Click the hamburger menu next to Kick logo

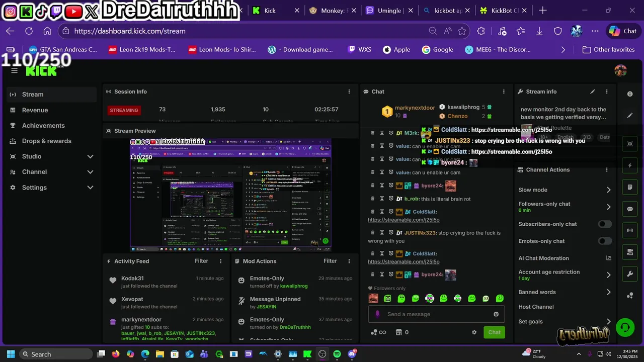pos(15,70)
